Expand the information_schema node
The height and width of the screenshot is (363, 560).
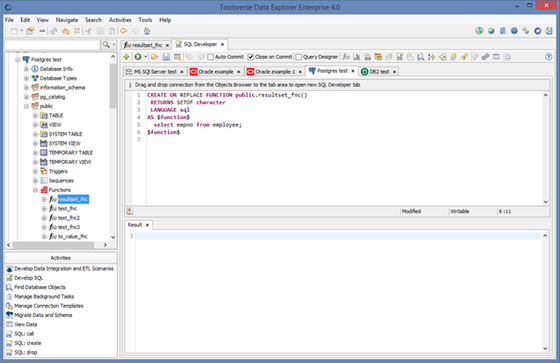[x=26, y=88]
